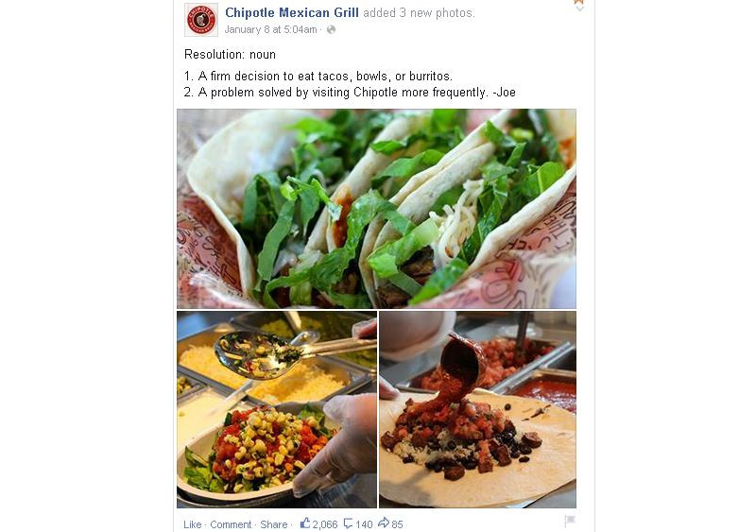The width and height of the screenshot is (756, 532).
Task: Open the large tacos photo
Action: click(376, 209)
